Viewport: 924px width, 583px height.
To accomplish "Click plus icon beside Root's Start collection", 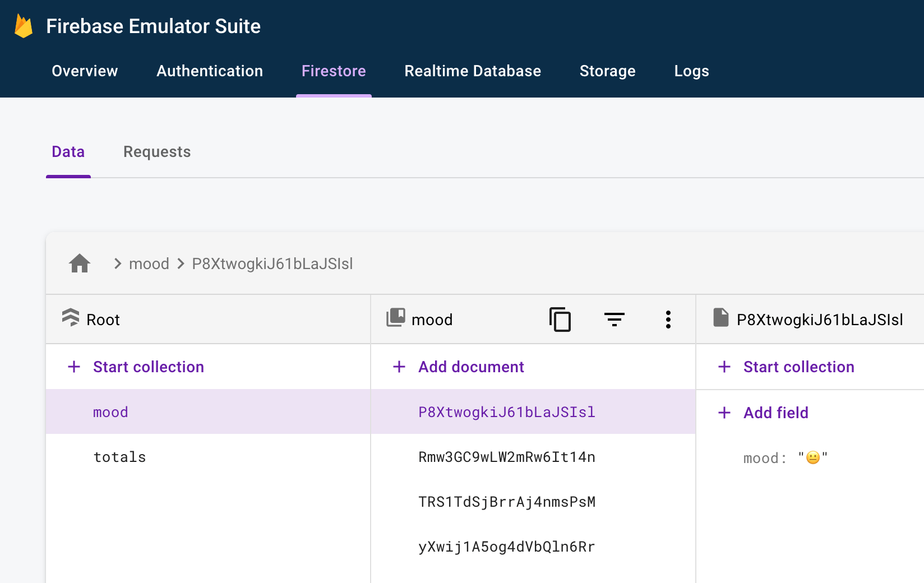I will coord(74,367).
